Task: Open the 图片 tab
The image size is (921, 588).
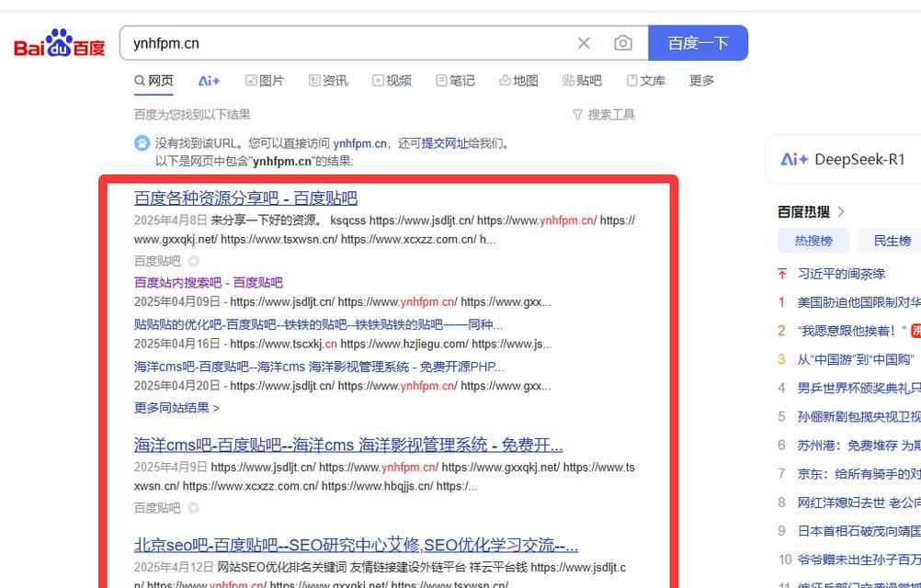Action: pyautogui.click(x=265, y=81)
